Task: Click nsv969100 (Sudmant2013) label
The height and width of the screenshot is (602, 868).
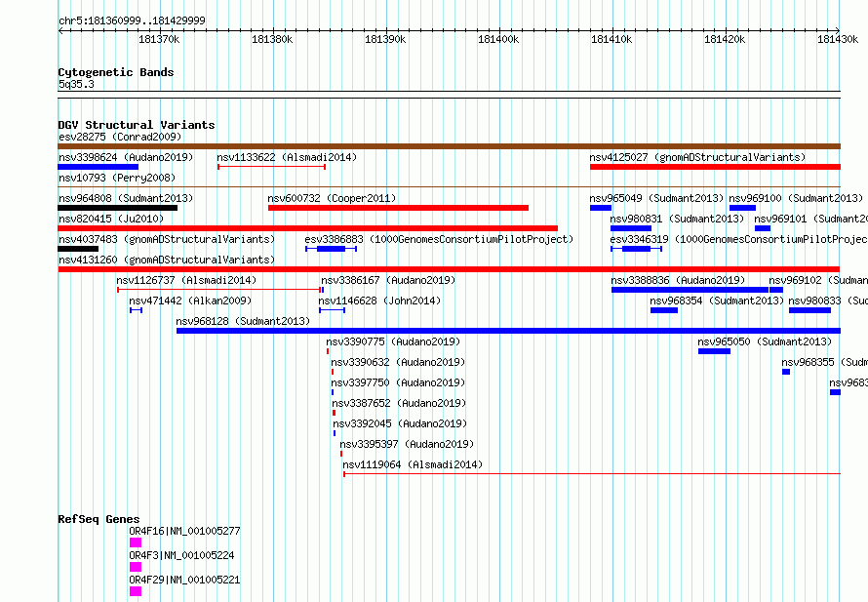Action: pos(796,198)
